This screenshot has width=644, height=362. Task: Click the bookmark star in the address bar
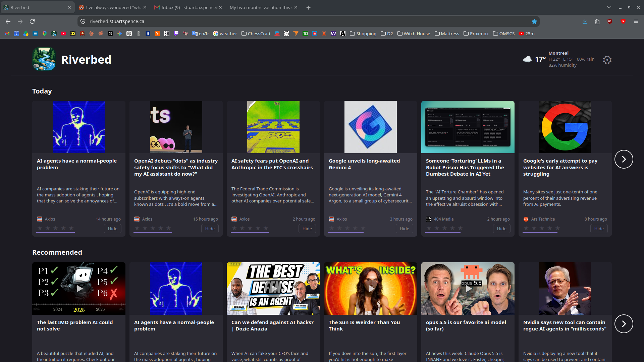[534, 21]
